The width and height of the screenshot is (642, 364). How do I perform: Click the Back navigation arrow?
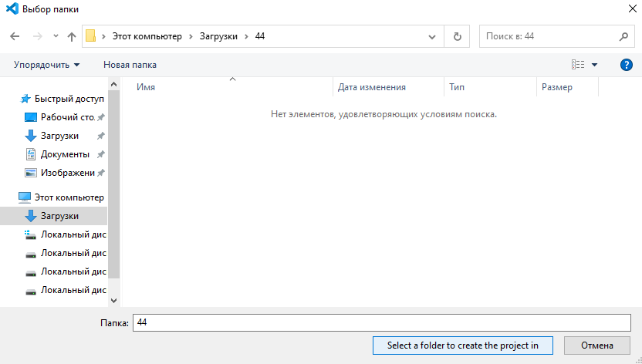13,36
